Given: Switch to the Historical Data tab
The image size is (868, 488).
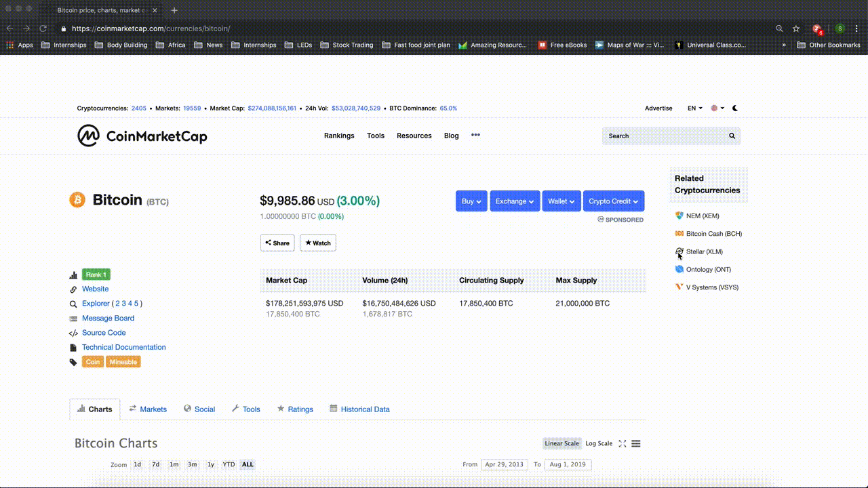Looking at the screenshot, I should click(x=359, y=409).
